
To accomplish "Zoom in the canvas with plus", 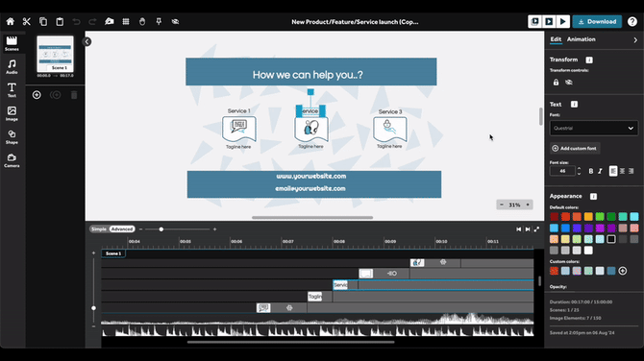I will point(528,205).
